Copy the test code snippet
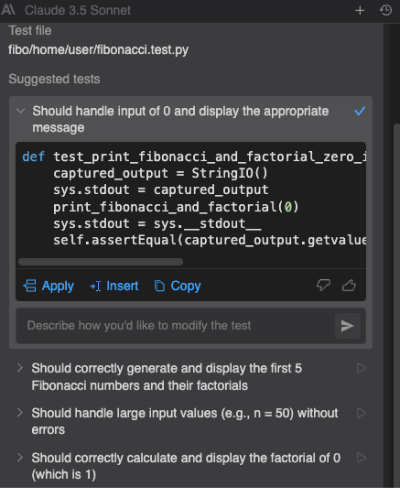400x488 pixels. (178, 286)
